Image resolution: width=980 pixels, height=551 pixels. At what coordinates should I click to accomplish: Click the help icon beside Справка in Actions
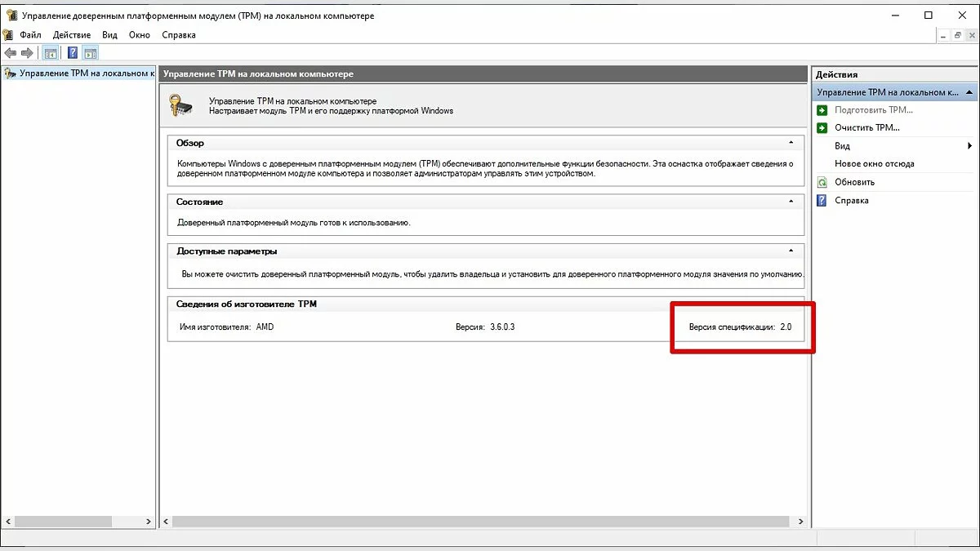click(822, 201)
